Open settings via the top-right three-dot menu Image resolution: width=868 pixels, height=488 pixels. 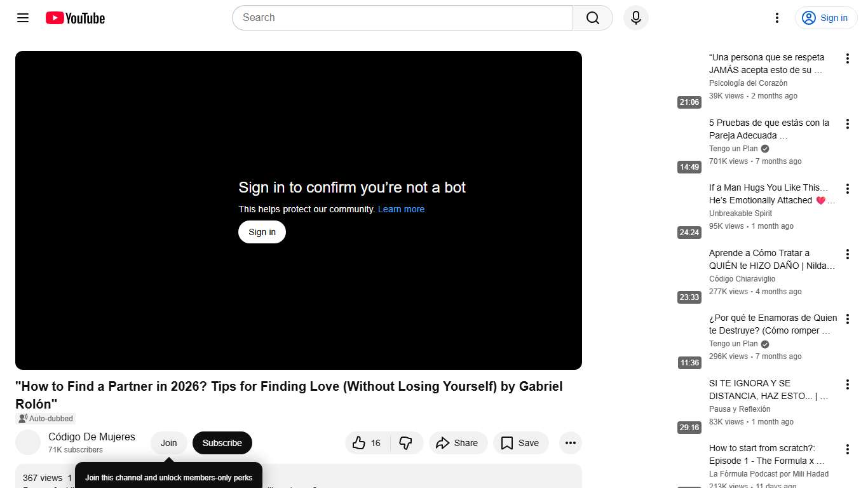pyautogui.click(x=776, y=18)
